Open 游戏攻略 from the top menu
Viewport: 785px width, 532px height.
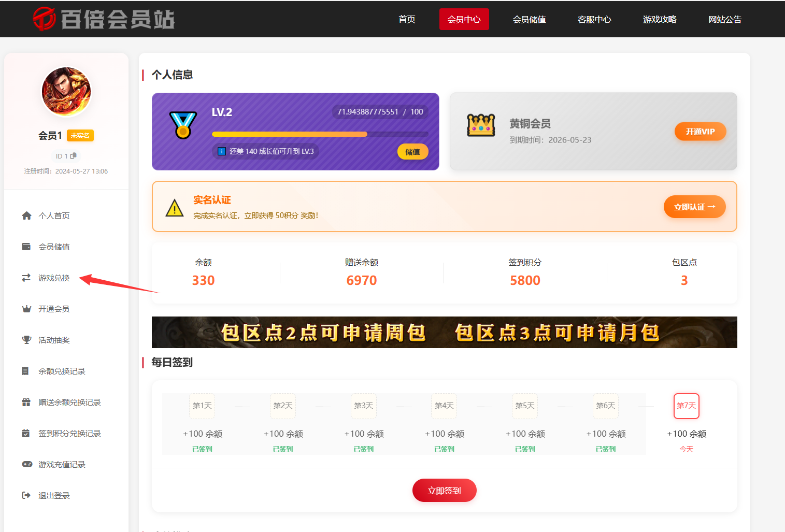(660, 19)
